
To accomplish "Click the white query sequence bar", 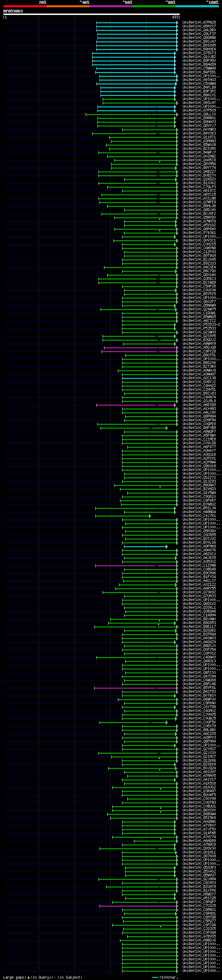I will 92,14.
